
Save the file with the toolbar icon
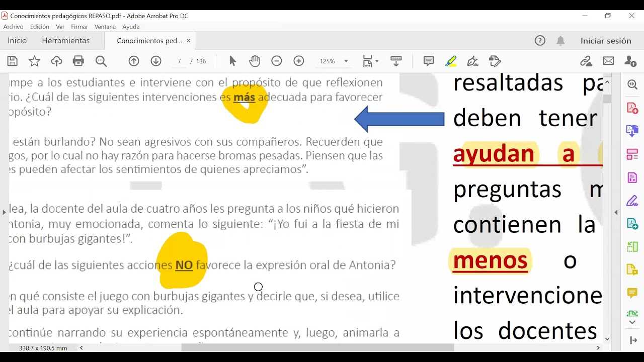[x=13, y=61]
